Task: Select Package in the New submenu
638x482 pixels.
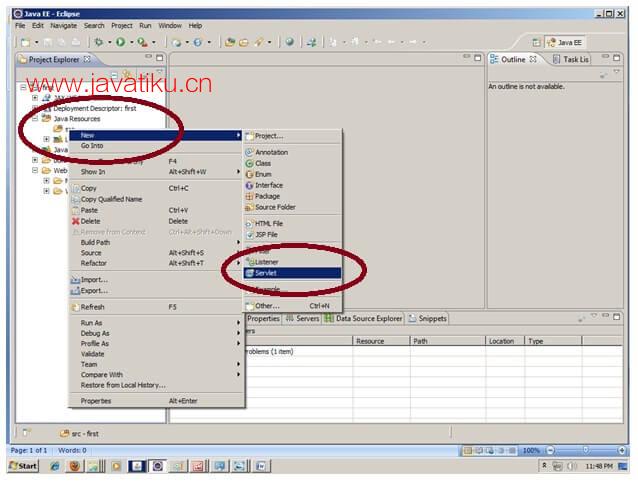Action: point(292,196)
